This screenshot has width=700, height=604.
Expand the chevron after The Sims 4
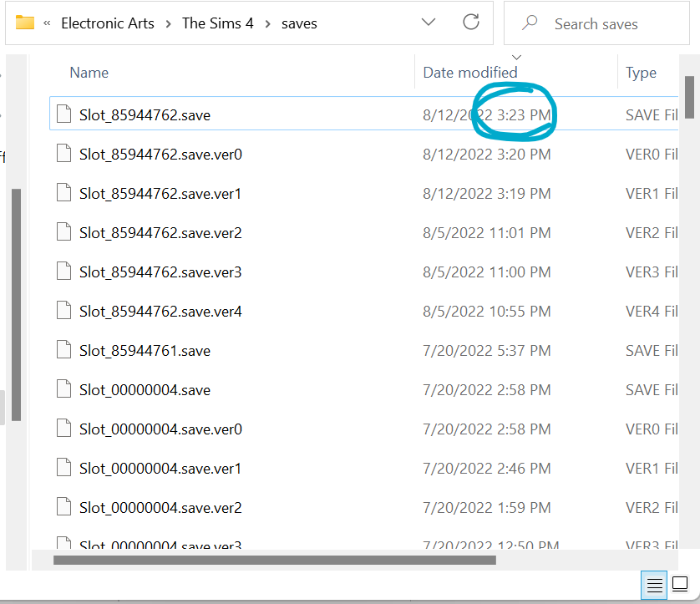pos(268,23)
